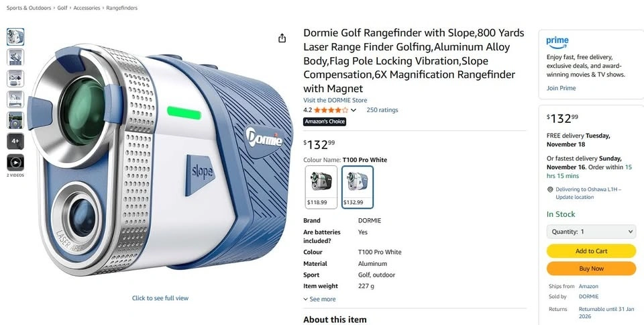Visit the DORMIE Store link
Screen dimensions: 644x325
(335, 100)
